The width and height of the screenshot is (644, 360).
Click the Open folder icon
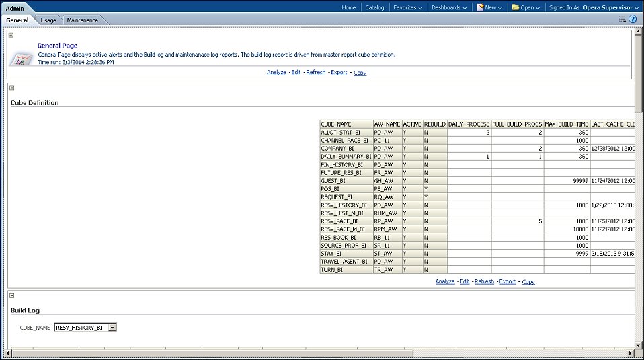click(515, 7)
